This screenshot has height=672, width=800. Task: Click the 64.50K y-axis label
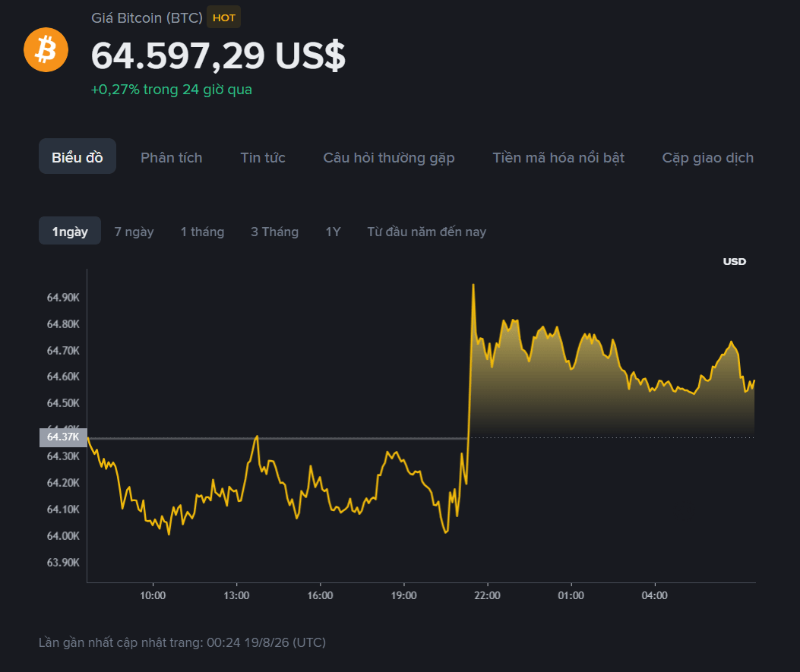pos(63,402)
